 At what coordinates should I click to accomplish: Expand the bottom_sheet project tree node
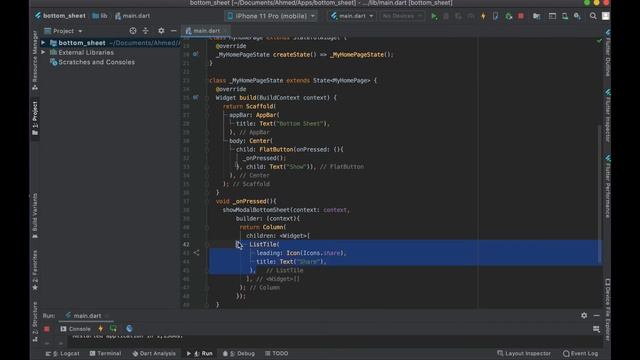(43, 43)
